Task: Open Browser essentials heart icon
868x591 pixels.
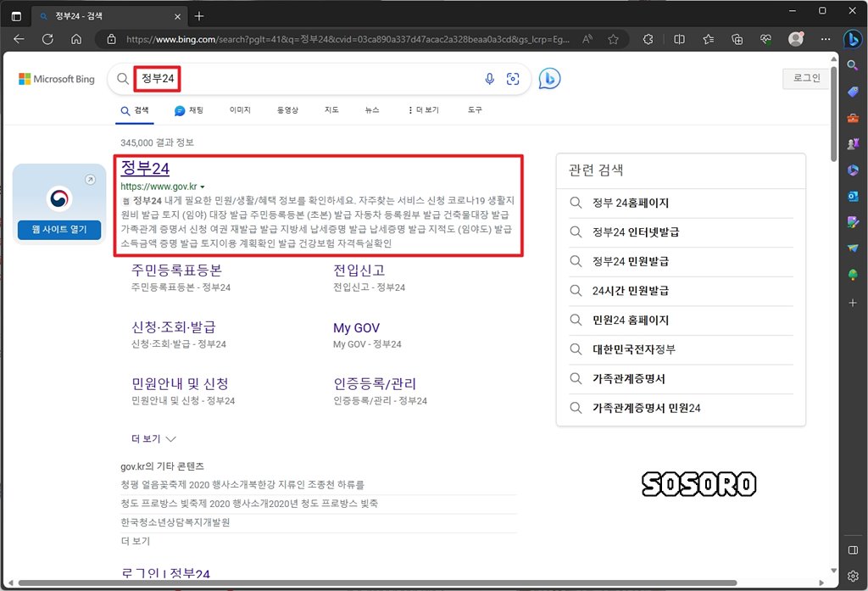Action: pos(765,39)
